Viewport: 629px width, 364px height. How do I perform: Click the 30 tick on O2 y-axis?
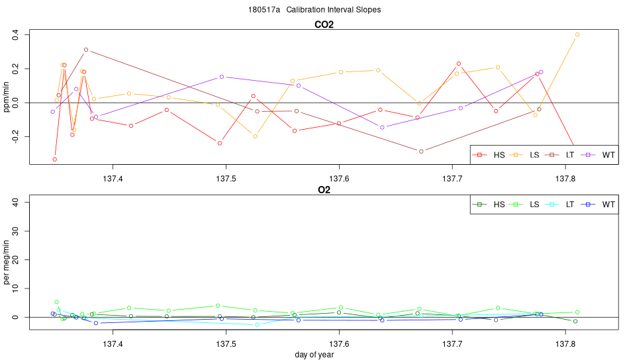coord(16,232)
